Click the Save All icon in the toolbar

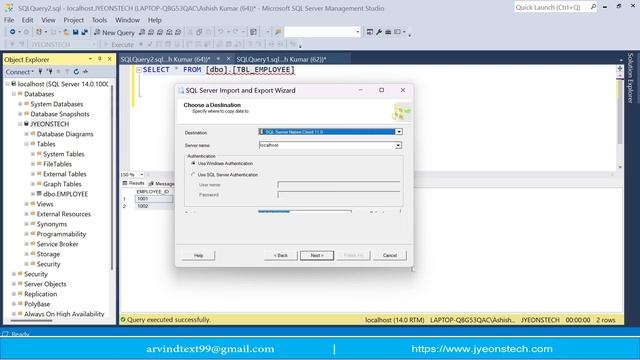point(84,32)
